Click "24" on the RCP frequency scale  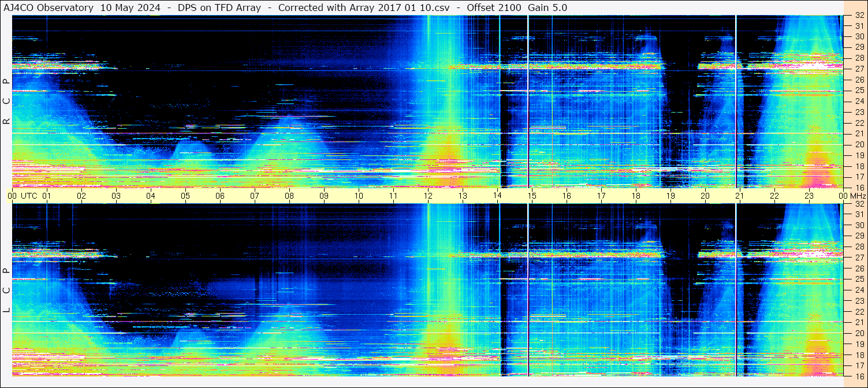[859, 101]
